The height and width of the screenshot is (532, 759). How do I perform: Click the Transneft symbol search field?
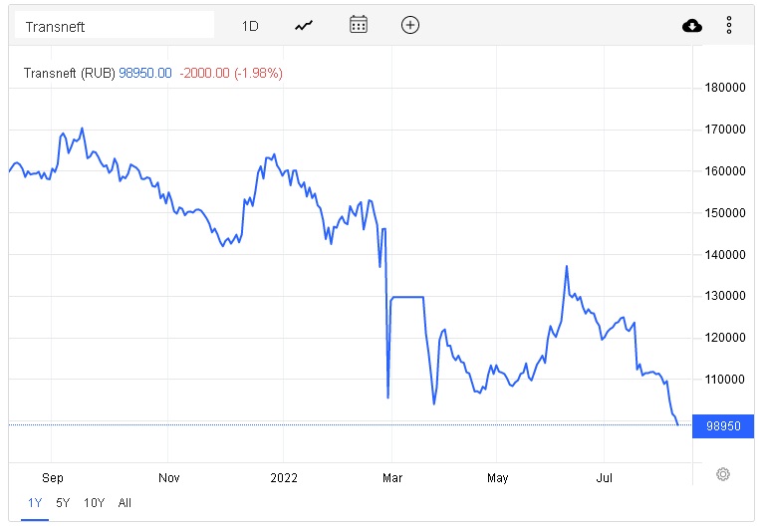tap(114, 26)
